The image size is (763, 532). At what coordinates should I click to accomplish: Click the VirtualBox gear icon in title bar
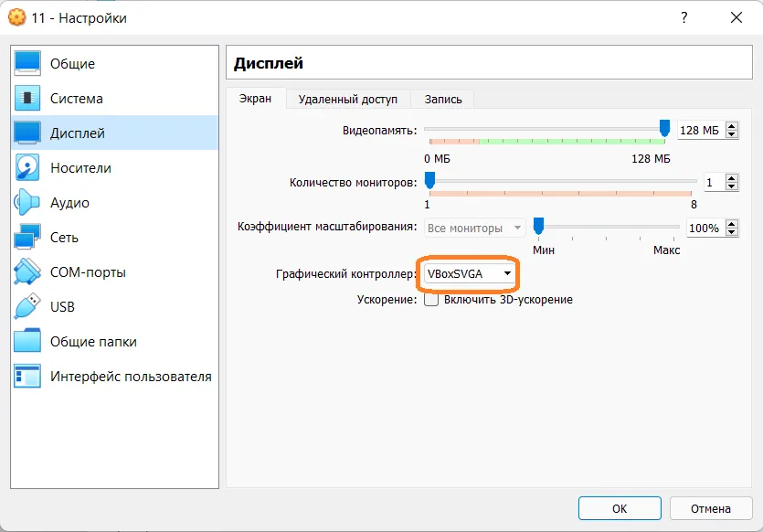pyautogui.click(x=16, y=17)
